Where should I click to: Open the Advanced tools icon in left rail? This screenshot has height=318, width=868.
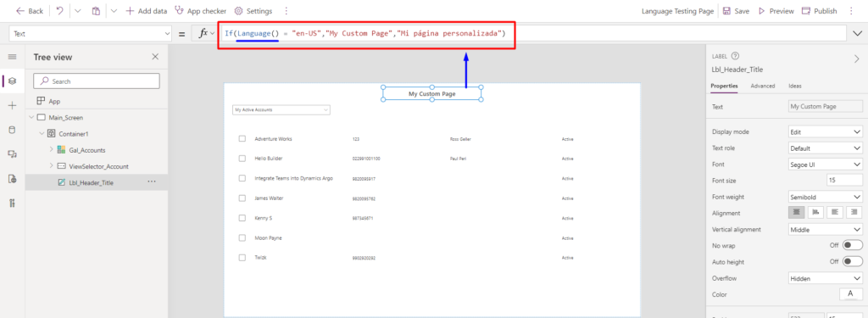12,203
